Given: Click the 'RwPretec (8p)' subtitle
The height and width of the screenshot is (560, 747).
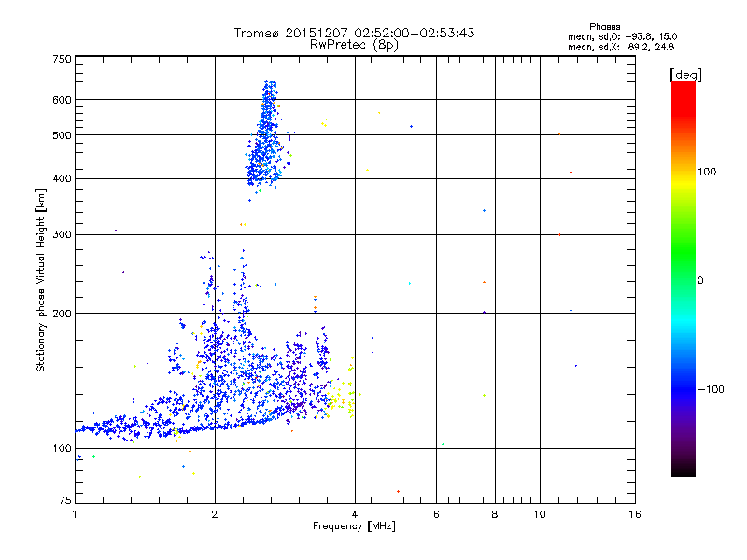Looking at the screenshot, I should (x=354, y=45).
